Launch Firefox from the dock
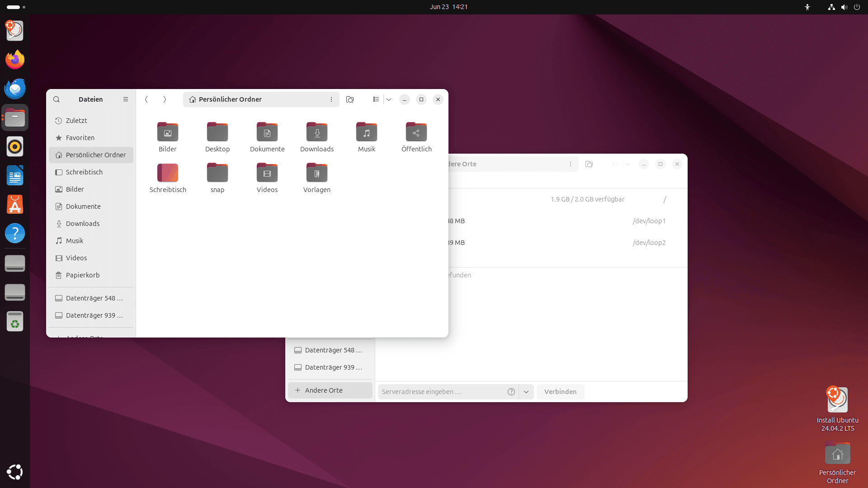868x488 pixels. coord(15,60)
